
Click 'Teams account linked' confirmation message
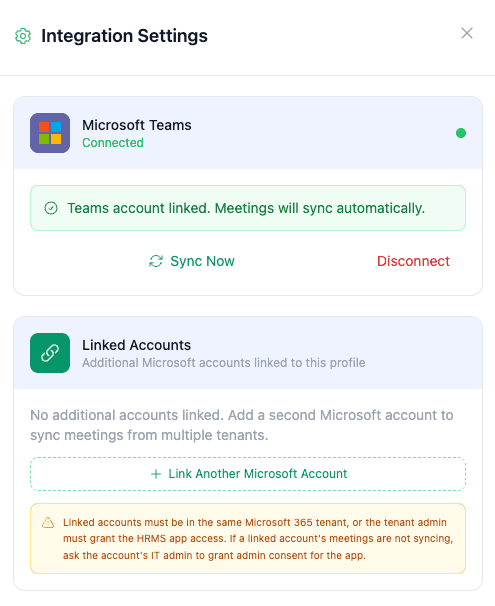click(x=248, y=208)
